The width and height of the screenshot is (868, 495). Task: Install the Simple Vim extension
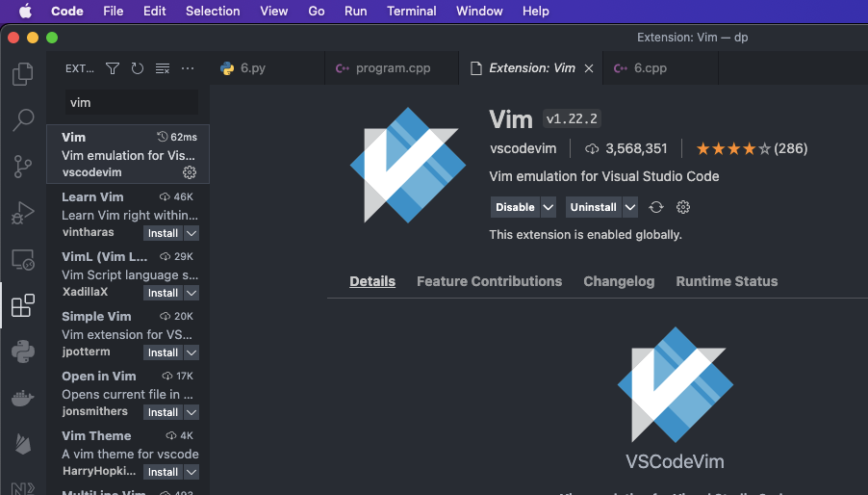click(163, 352)
